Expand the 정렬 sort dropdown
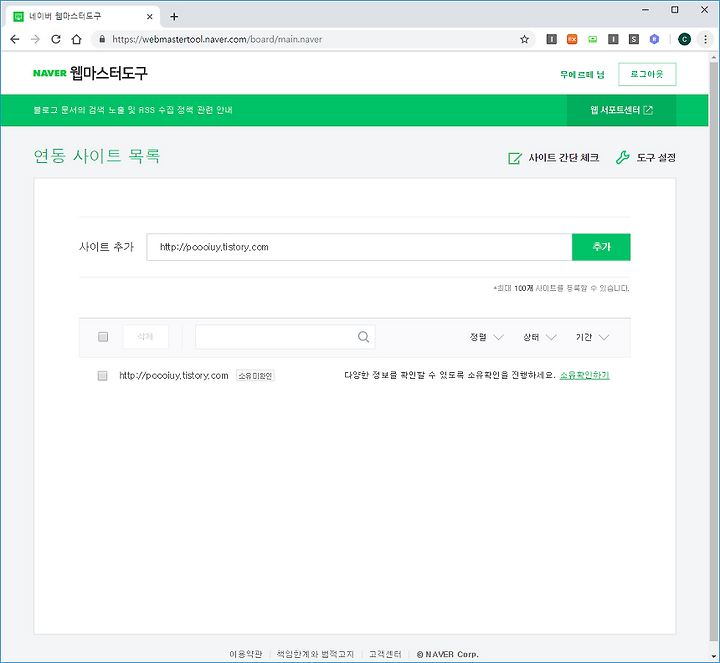The width and height of the screenshot is (720, 663). click(486, 337)
